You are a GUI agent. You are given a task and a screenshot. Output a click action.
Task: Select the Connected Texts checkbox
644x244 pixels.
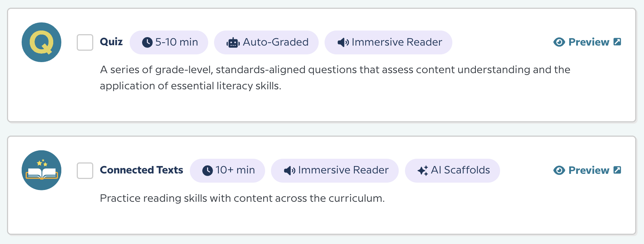coord(85,171)
